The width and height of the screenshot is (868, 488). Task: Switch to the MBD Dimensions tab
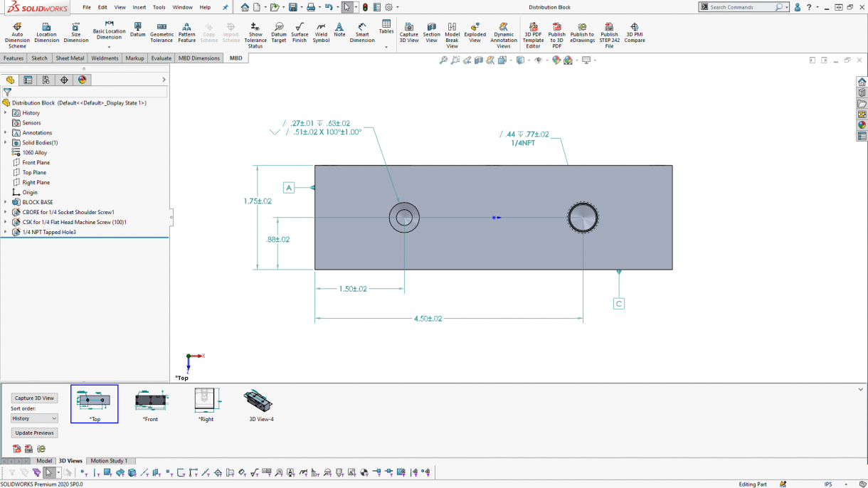tap(199, 58)
